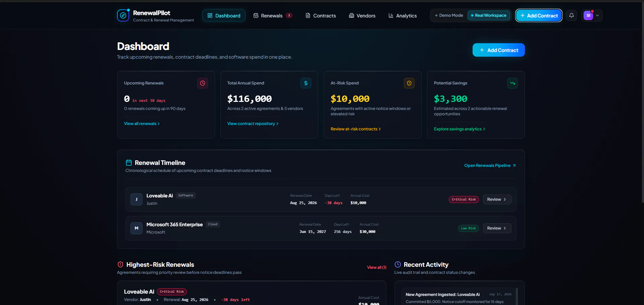This screenshot has width=644, height=305.
Task: Open the View contract repository link
Action: tap(253, 124)
